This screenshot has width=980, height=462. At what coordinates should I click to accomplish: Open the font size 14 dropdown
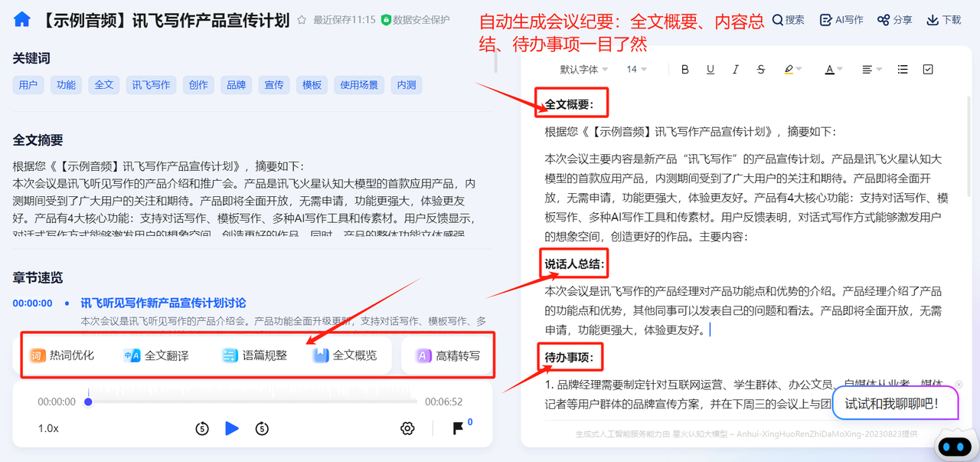[636, 70]
